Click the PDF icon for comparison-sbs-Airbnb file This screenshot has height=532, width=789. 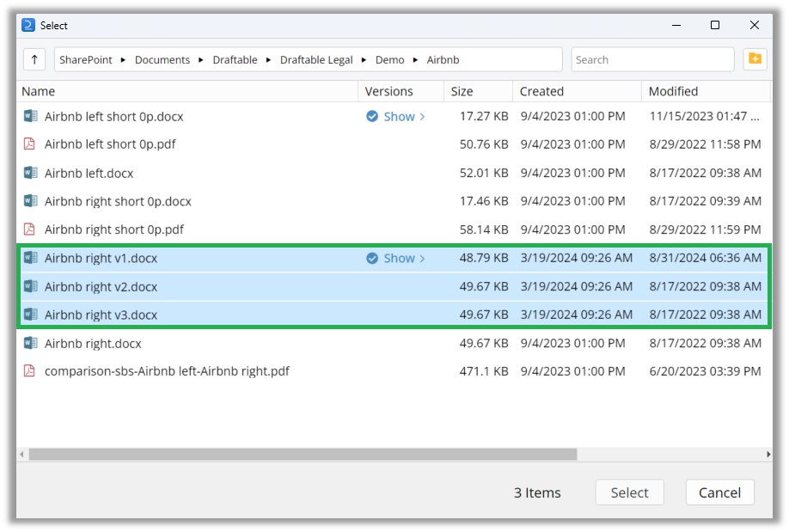point(31,371)
